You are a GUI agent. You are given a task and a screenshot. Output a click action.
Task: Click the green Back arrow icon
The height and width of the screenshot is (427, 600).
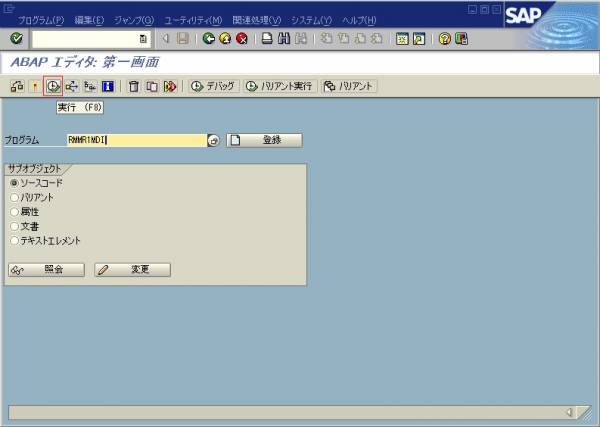click(x=208, y=39)
